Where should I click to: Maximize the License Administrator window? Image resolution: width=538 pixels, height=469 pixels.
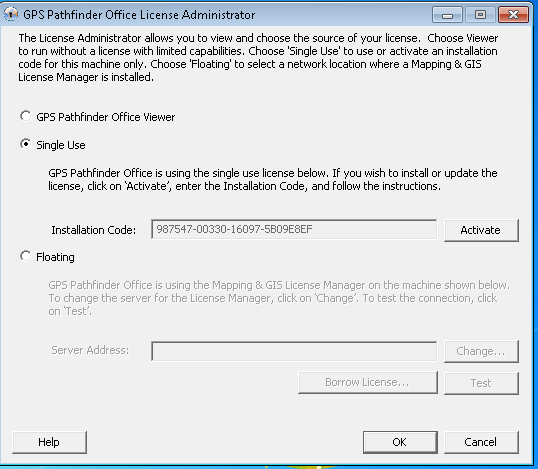point(480,15)
